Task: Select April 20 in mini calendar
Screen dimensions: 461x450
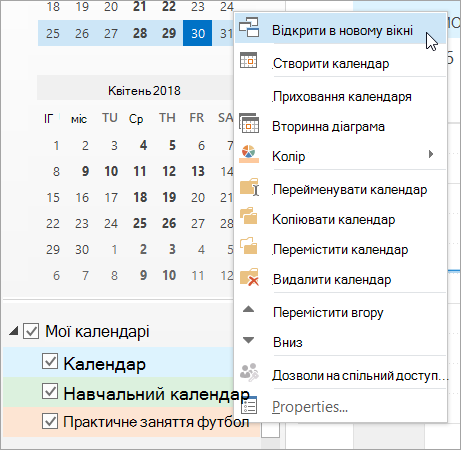Action: (x=198, y=197)
